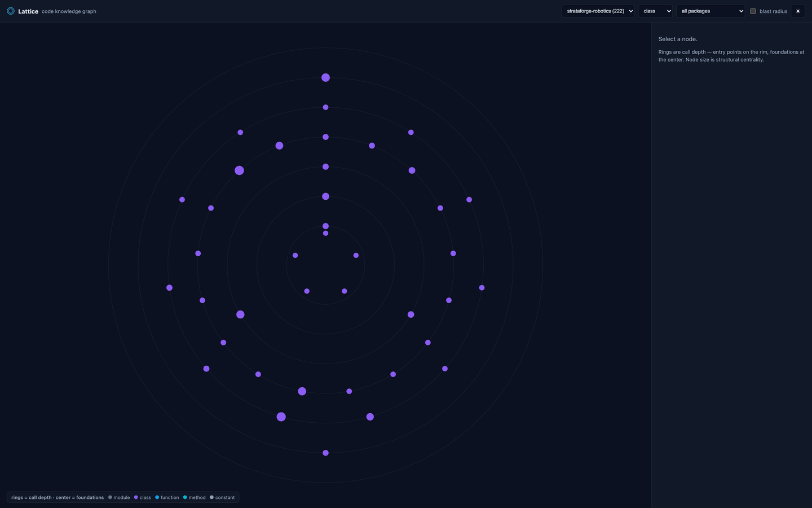Click the "code knowledge graph" subtitle

[69, 11]
